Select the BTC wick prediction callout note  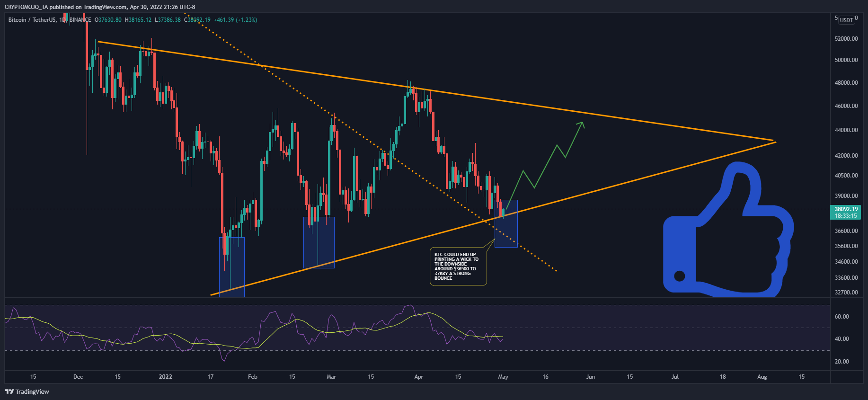point(458,267)
